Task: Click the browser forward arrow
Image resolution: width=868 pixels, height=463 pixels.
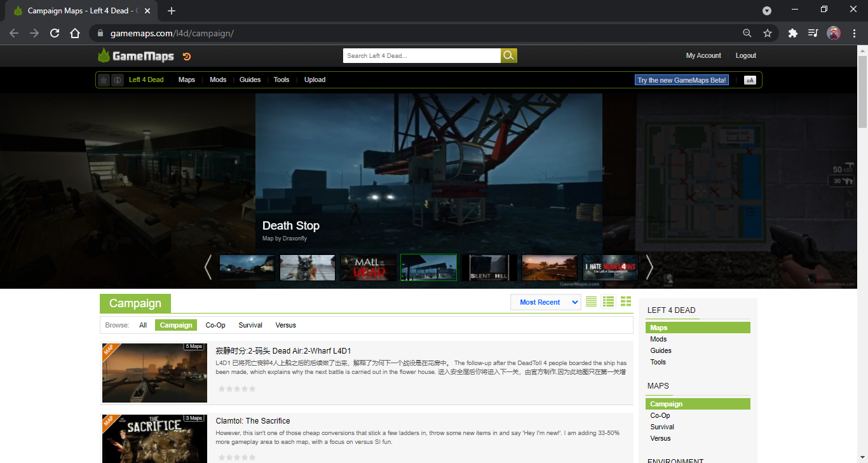Action: (34, 33)
